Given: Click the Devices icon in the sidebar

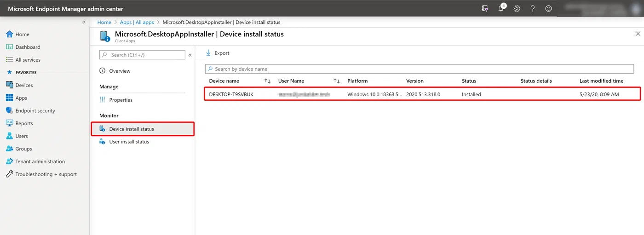Looking at the screenshot, I should pyautogui.click(x=9, y=85).
